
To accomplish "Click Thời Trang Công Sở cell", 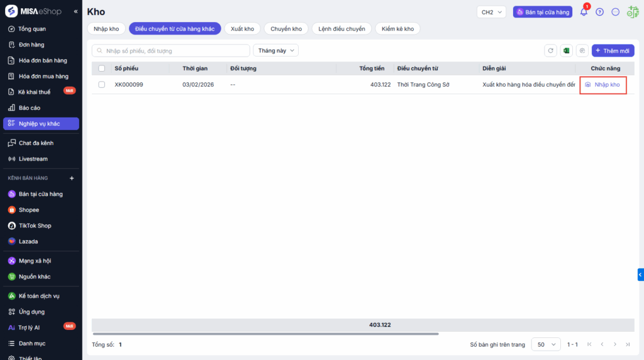I will (423, 85).
